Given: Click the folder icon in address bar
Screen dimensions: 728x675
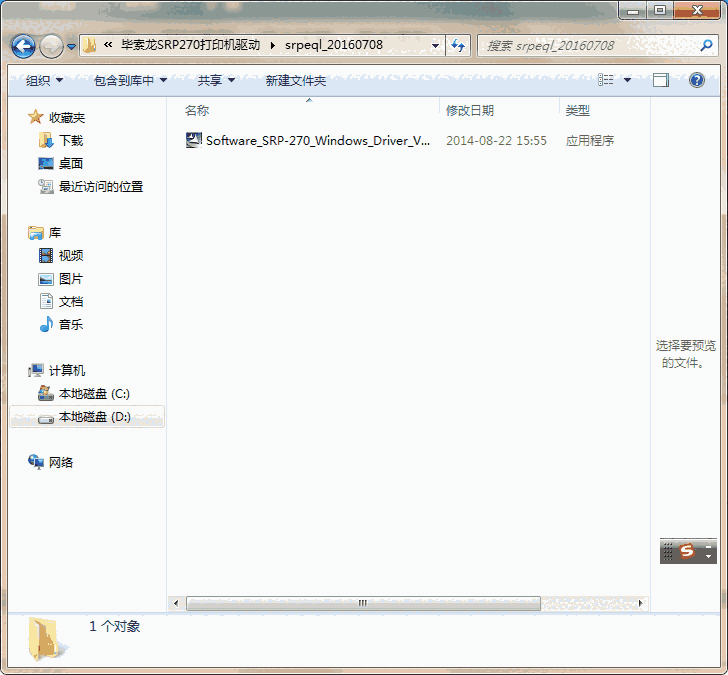Looking at the screenshot, I should (x=90, y=45).
